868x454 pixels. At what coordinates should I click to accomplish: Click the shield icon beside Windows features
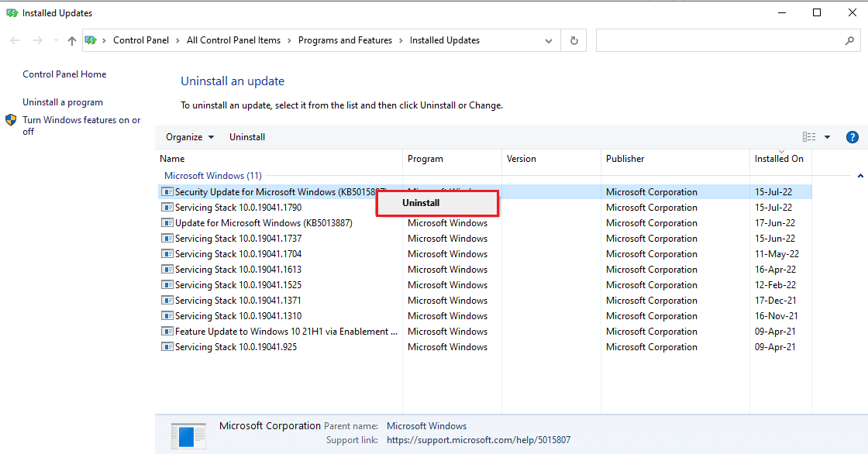(11, 120)
